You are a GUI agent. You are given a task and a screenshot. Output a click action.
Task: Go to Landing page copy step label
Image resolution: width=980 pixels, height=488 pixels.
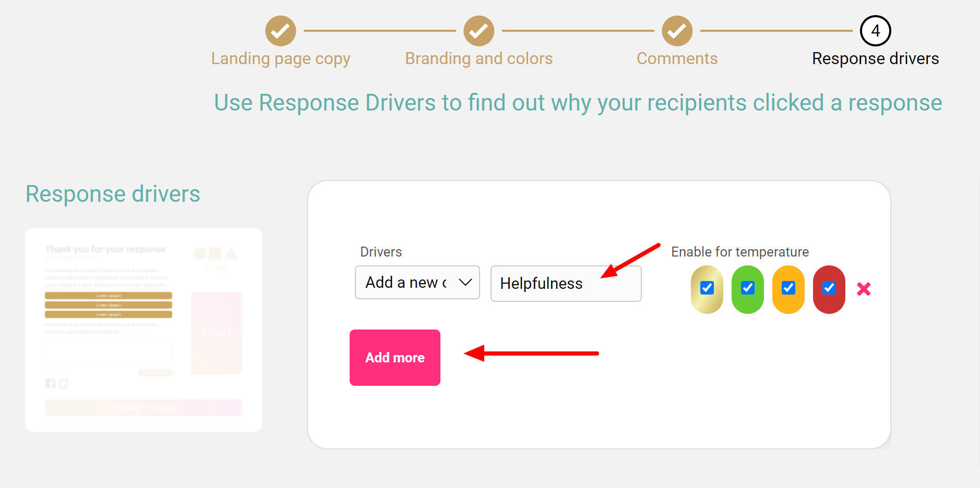click(x=281, y=58)
